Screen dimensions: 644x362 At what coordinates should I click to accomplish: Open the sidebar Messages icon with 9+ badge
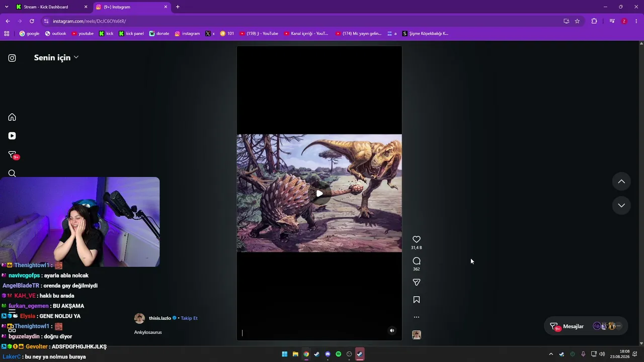click(x=13, y=155)
